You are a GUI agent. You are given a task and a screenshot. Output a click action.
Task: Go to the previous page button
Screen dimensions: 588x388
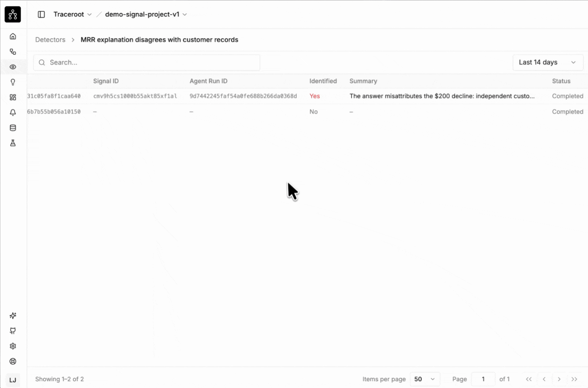(544, 379)
